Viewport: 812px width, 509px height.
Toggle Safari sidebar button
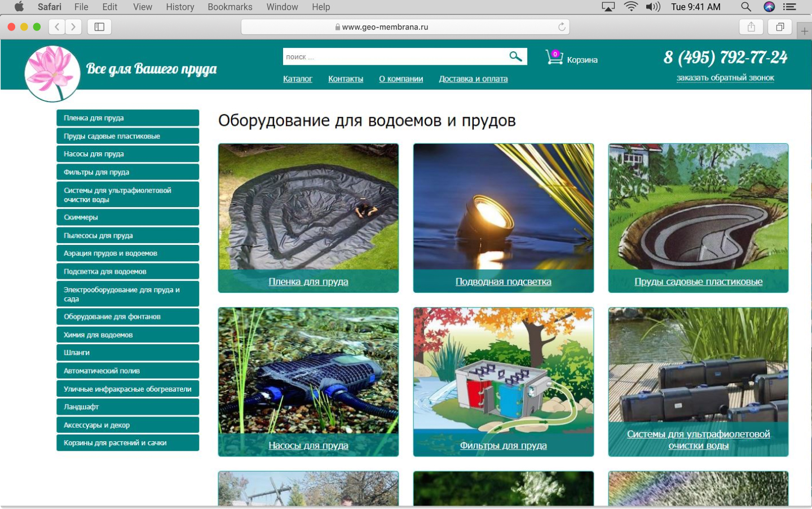click(x=99, y=27)
